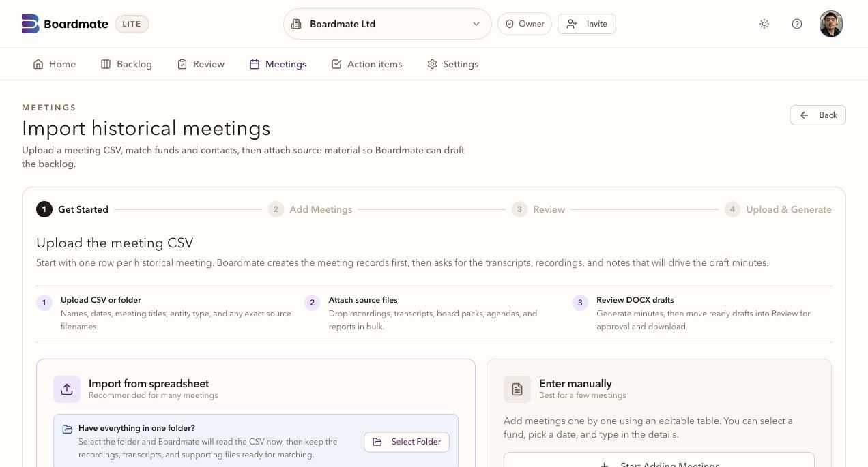Viewport: 868px width, 467px height.
Task: Click the 'Review DOCX drafts' text
Action: click(635, 300)
